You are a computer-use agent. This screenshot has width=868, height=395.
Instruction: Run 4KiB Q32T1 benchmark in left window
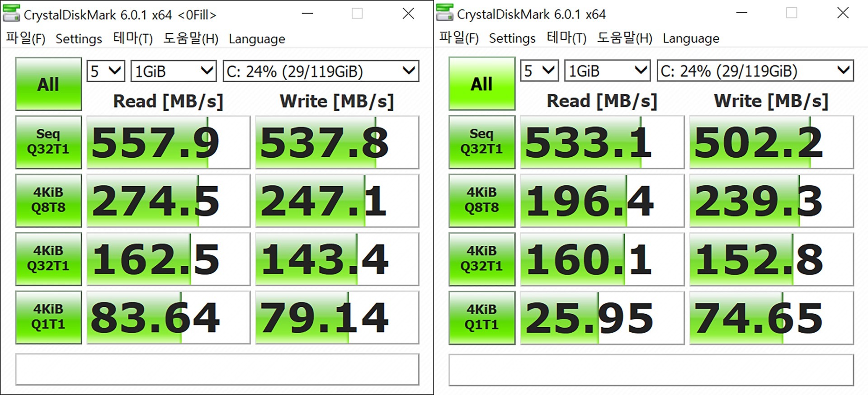tap(48, 259)
